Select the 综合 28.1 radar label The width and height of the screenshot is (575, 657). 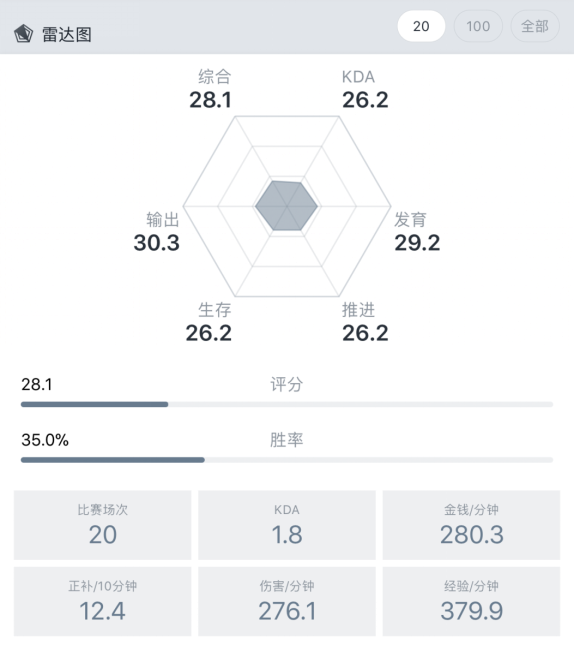click(x=211, y=89)
